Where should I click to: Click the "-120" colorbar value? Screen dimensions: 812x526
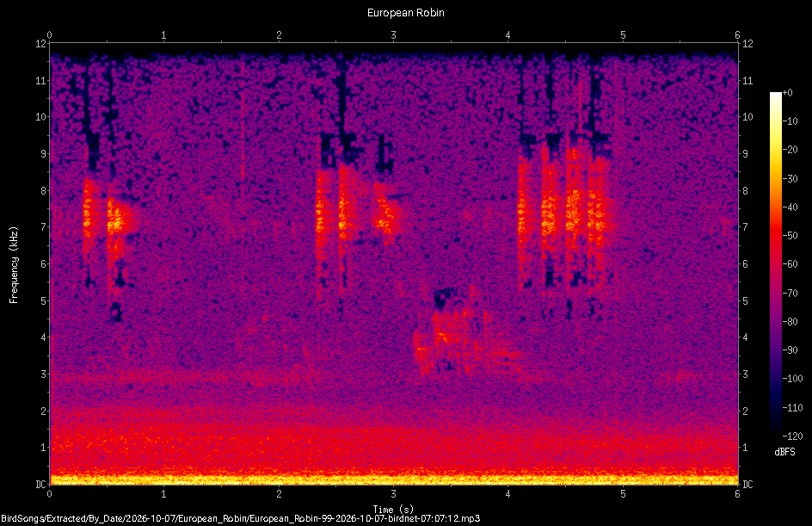(x=792, y=436)
